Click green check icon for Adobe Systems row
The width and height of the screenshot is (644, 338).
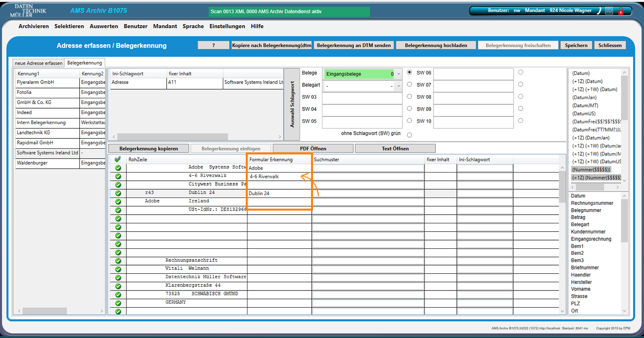(118, 168)
